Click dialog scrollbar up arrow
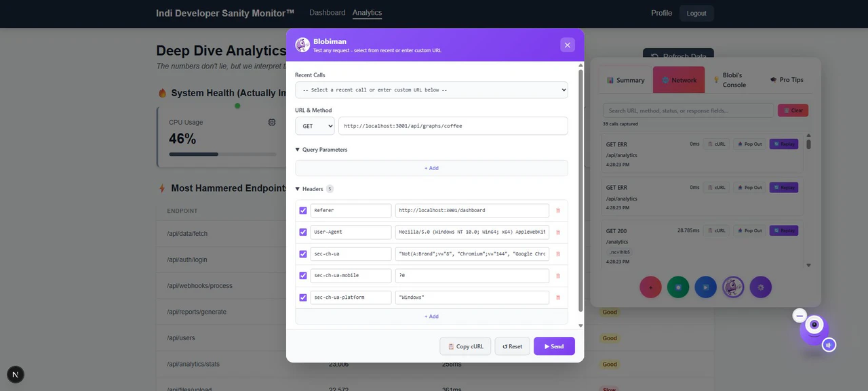This screenshot has height=391, width=868. click(x=580, y=66)
